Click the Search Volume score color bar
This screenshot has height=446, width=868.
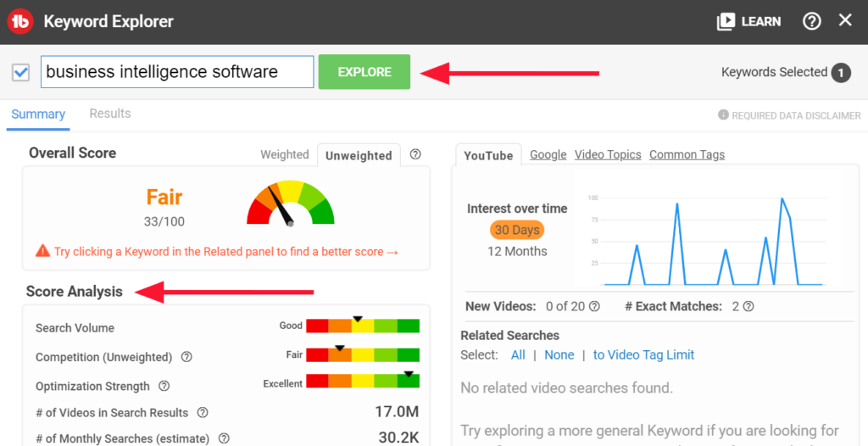pos(363,326)
